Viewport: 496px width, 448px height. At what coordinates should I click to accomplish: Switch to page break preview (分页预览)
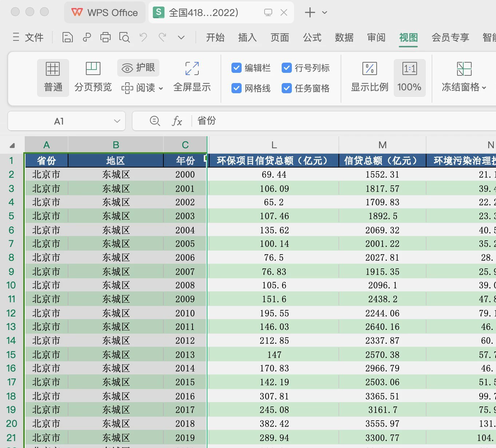93,77
